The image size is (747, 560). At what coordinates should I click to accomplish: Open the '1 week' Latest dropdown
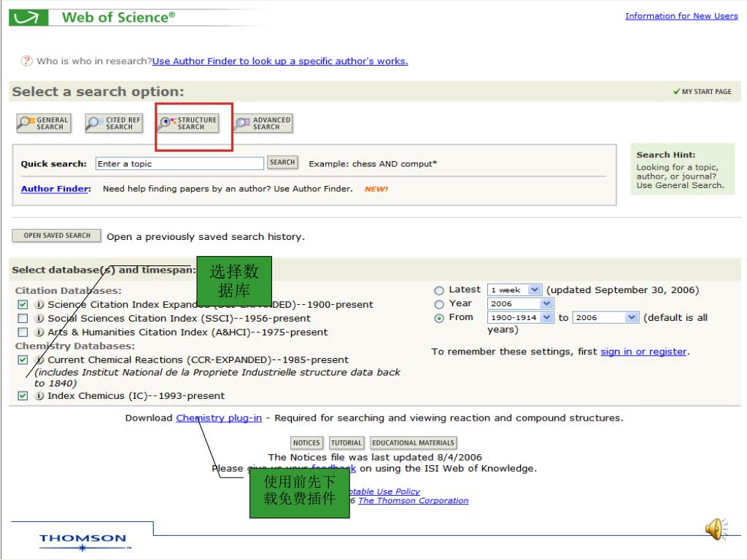click(x=514, y=289)
